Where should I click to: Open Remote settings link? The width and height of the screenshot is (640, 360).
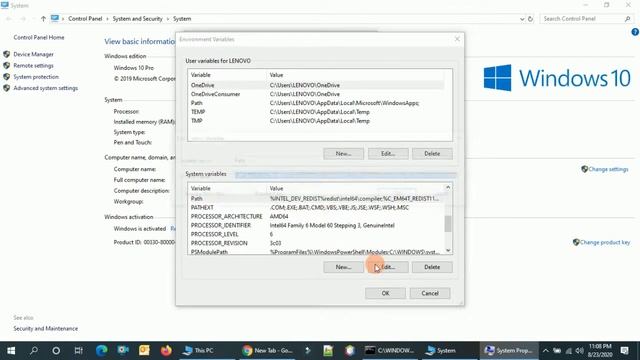(33, 65)
